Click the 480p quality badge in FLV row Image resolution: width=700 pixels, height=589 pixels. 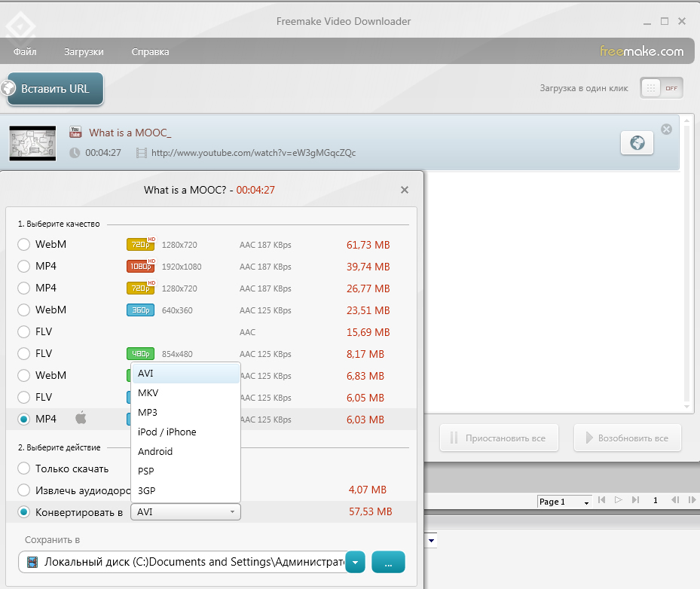tap(141, 354)
